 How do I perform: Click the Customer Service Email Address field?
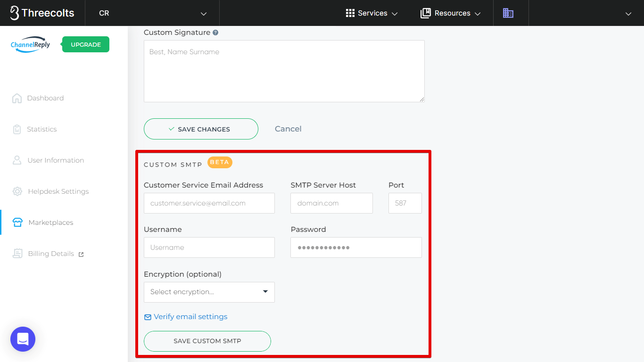(x=209, y=203)
